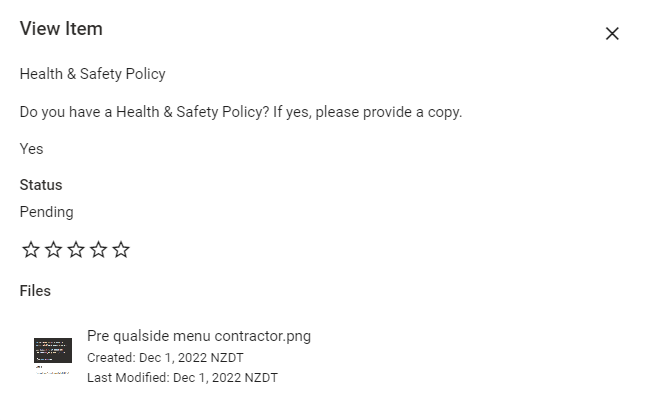Select the second rating star

tap(53, 250)
